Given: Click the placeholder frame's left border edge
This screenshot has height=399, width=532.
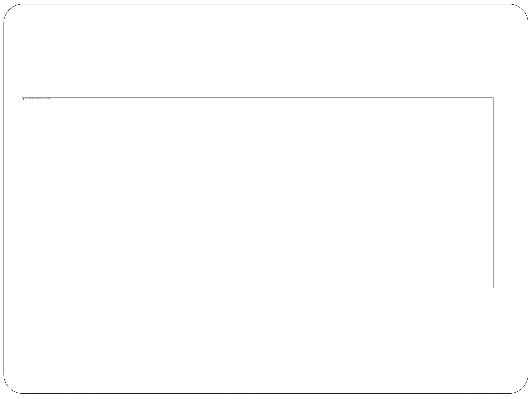Looking at the screenshot, I should [x=22, y=193].
